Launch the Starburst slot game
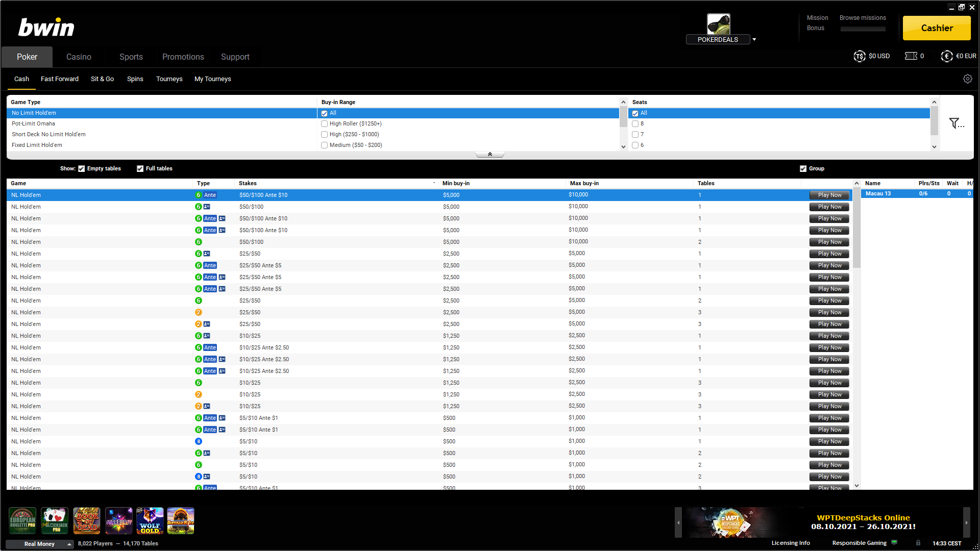 (x=119, y=520)
